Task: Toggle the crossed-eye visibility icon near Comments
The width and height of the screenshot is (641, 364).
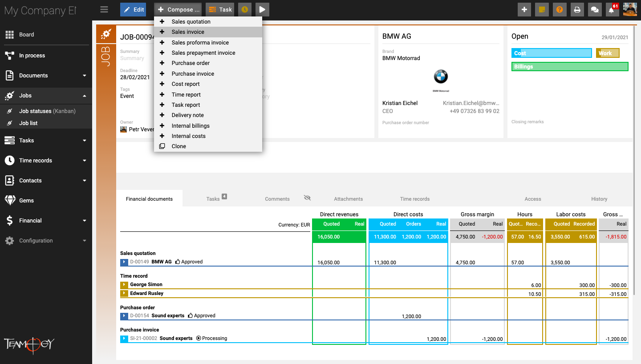Action: (x=307, y=198)
